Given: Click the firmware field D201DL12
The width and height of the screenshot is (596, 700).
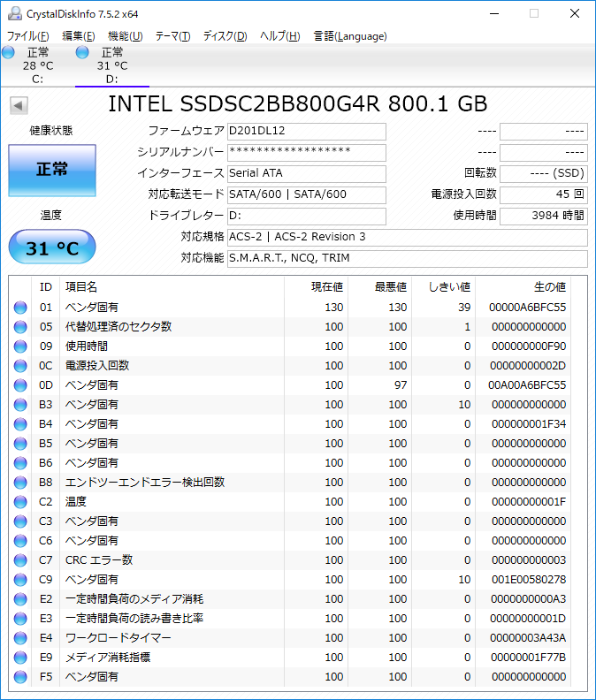Looking at the screenshot, I should (x=306, y=132).
